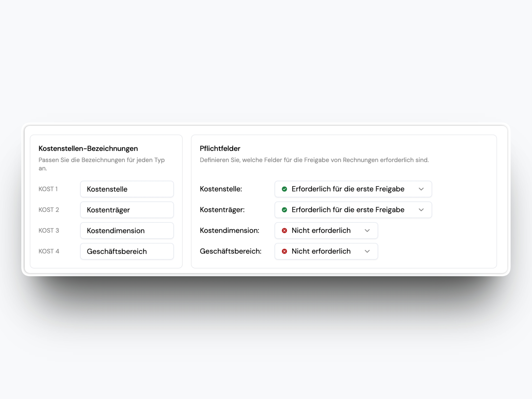Screen dimensions: 532x399
Task: Open Kostendimension chevron arrow
Action: [367, 231]
